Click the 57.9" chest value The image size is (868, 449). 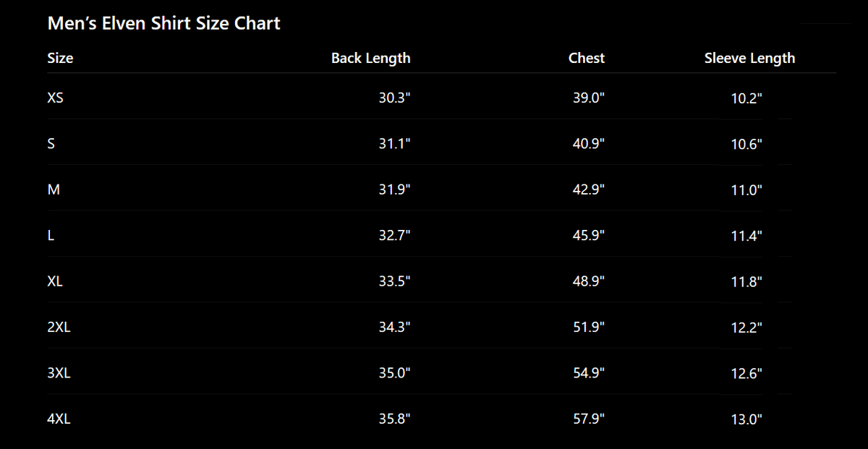(589, 419)
